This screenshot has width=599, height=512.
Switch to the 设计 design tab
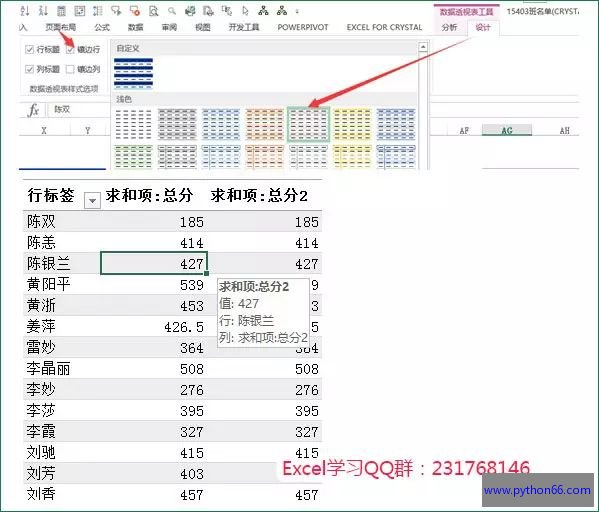coord(483,27)
